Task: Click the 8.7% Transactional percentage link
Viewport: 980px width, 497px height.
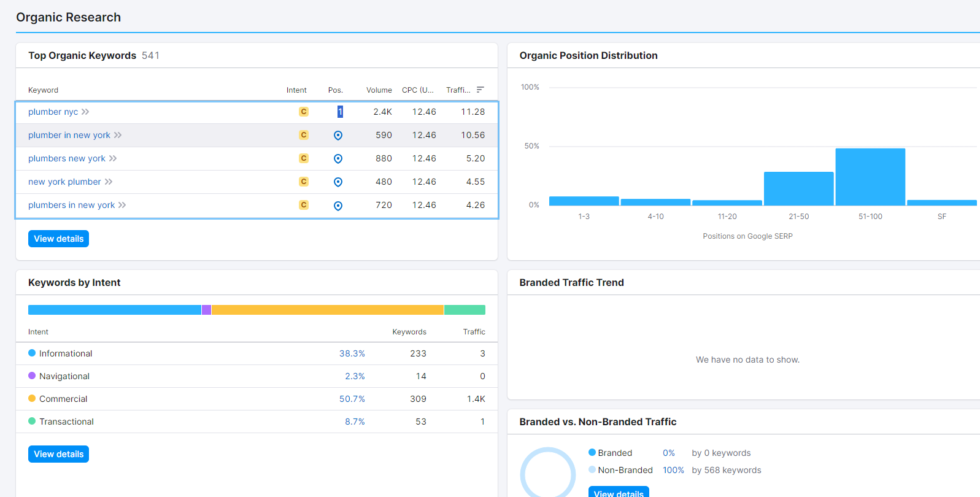Action: pyautogui.click(x=355, y=422)
